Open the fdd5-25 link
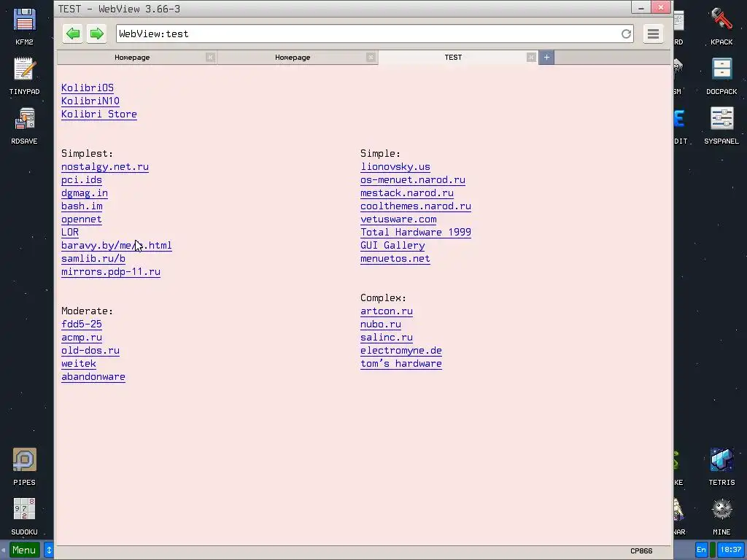The image size is (747, 560). [x=82, y=324]
